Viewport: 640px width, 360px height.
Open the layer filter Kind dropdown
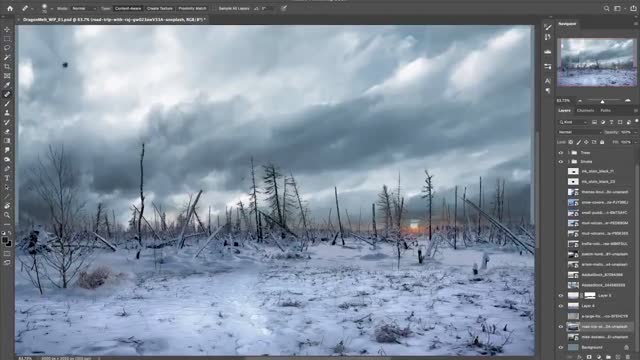[x=573, y=122]
